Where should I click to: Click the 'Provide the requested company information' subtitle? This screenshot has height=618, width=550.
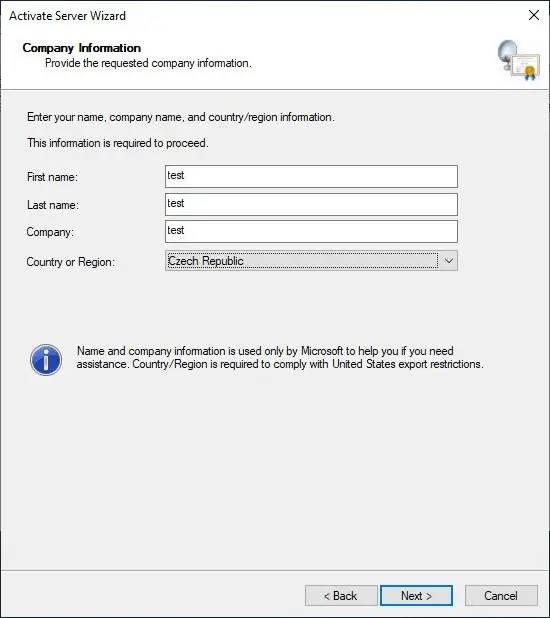[x=148, y=63]
